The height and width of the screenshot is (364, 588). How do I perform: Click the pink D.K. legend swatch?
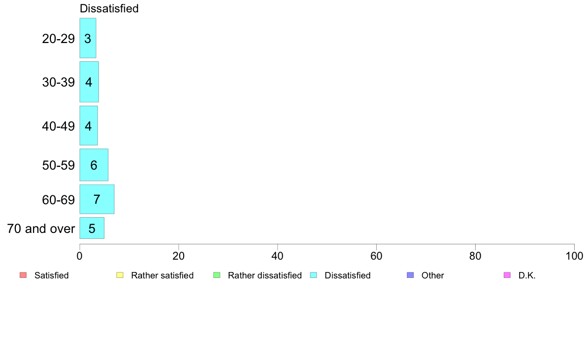[507, 275]
